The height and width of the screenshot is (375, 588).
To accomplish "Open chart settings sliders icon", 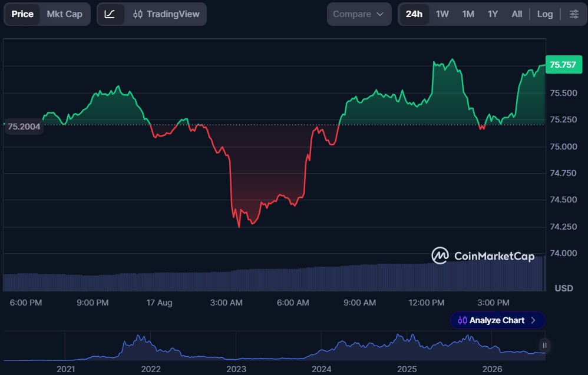I will (x=574, y=14).
